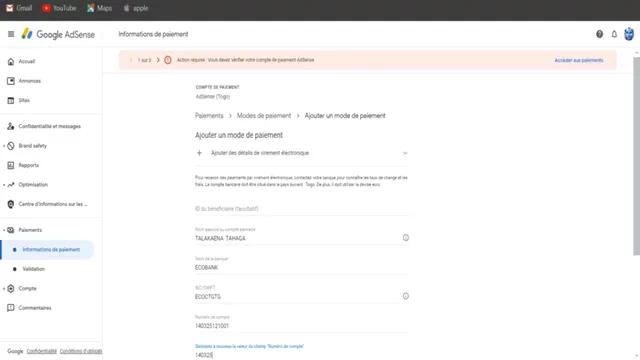Click Modes de paiement breadcrumb

[264, 116]
